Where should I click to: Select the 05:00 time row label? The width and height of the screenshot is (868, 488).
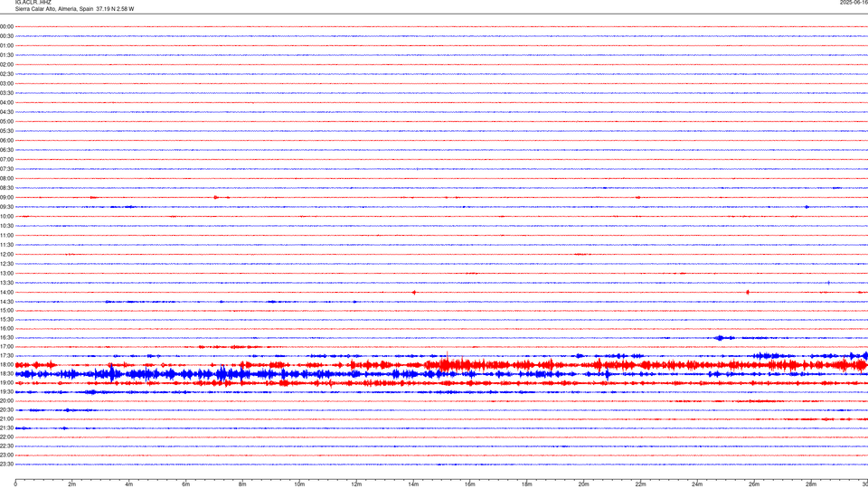(6, 121)
